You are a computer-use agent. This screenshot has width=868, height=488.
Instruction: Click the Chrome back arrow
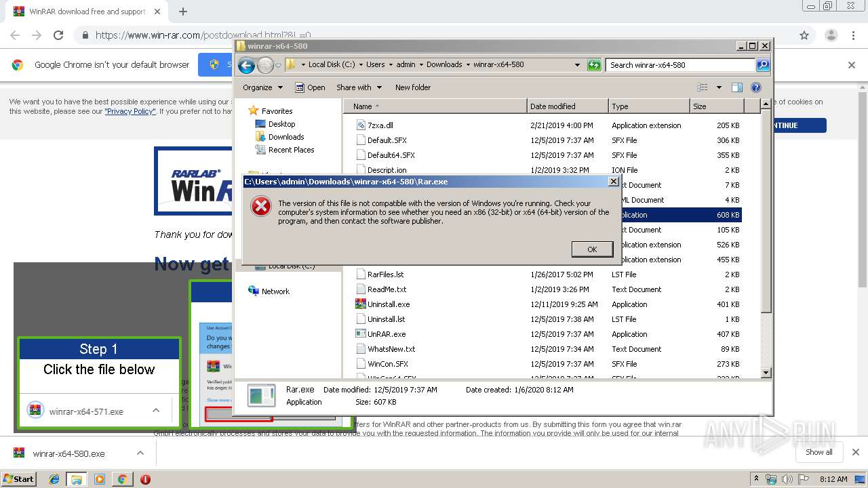(15, 35)
